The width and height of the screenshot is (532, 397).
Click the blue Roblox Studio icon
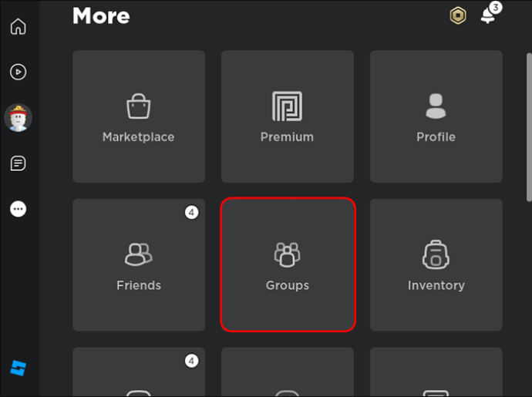(18, 368)
